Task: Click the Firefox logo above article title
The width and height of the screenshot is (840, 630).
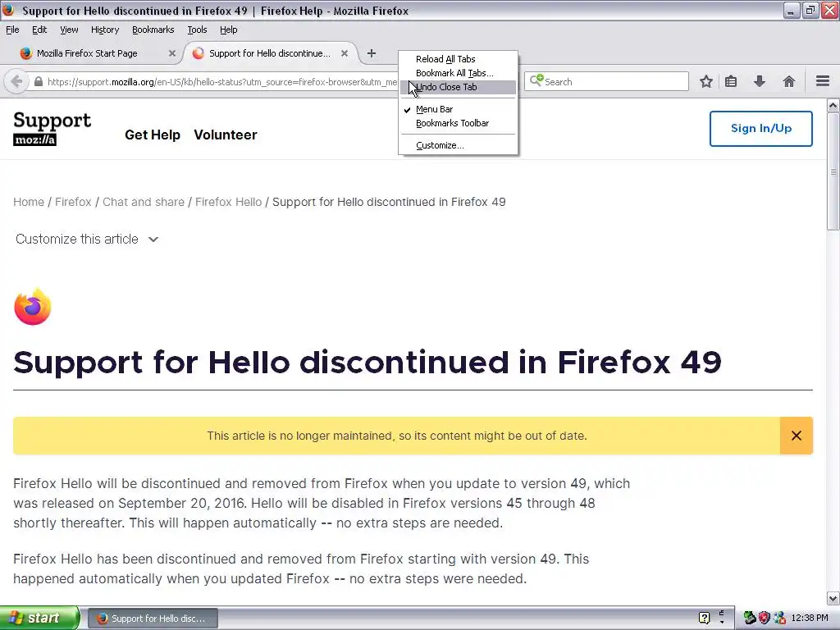Action: click(32, 307)
